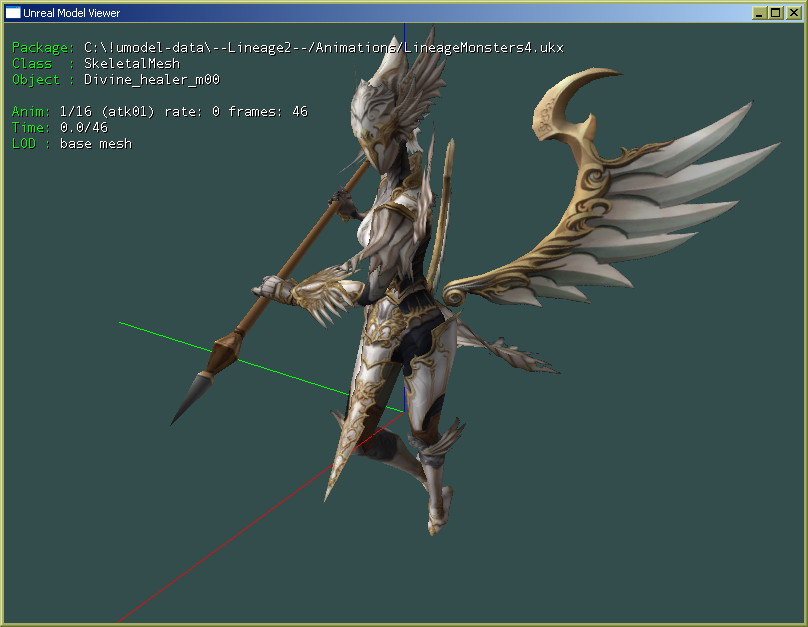Image resolution: width=808 pixels, height=627 pixels.
Task: Click the Anim 1/16 (atk01) text
Action: [x=83, y=111]
